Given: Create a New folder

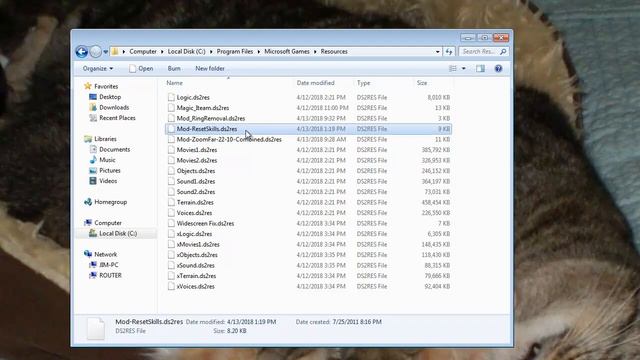Looking at the screenshot, I should 210,69.
